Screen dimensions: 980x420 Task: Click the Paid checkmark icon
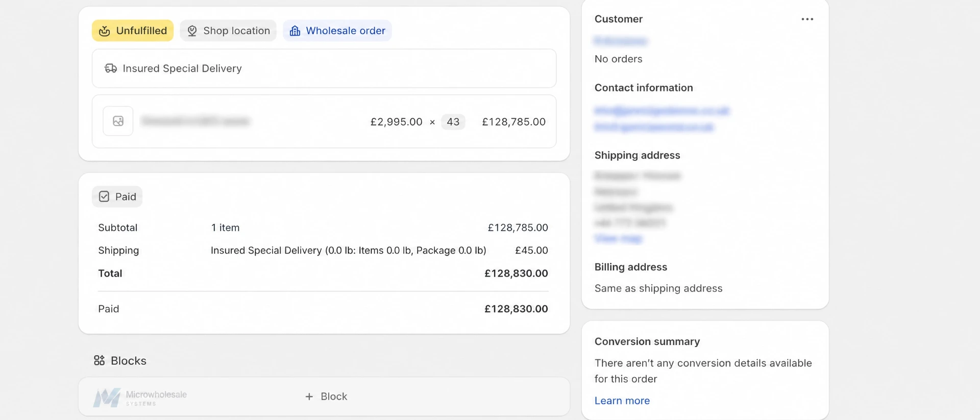pyautogui.click(x=104, y=196)
